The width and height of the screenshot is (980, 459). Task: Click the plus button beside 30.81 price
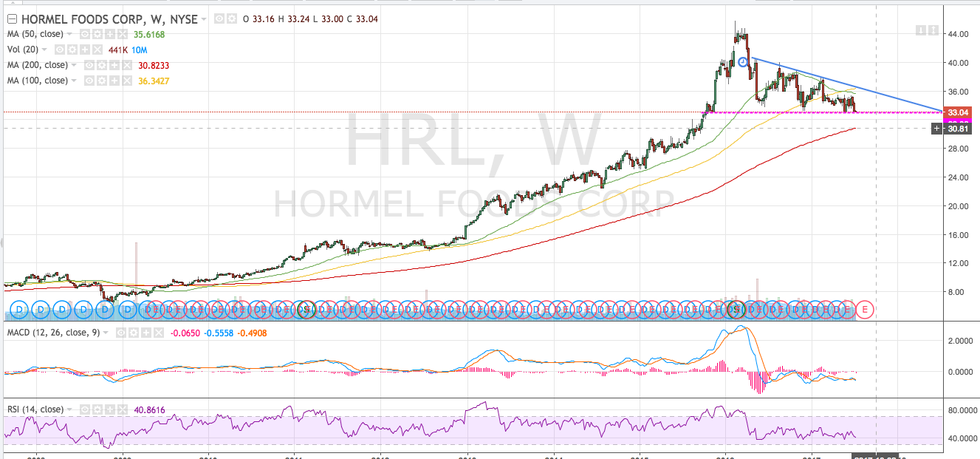click(x=937, y=129)
